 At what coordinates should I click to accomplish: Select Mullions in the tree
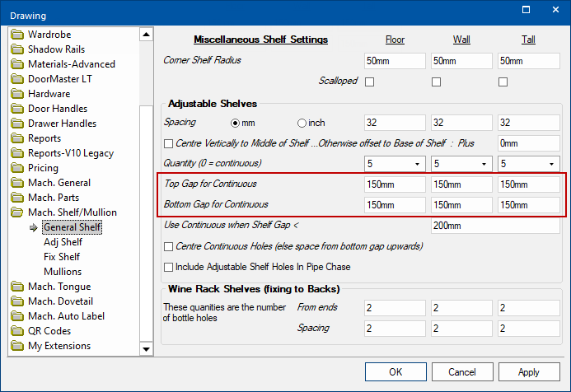pos(63,272)
